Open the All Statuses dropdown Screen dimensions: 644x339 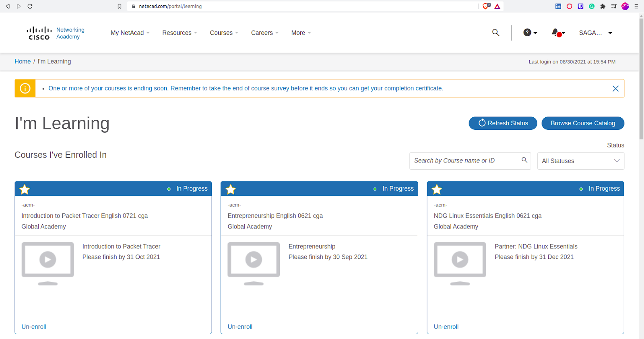coord(581,161)
